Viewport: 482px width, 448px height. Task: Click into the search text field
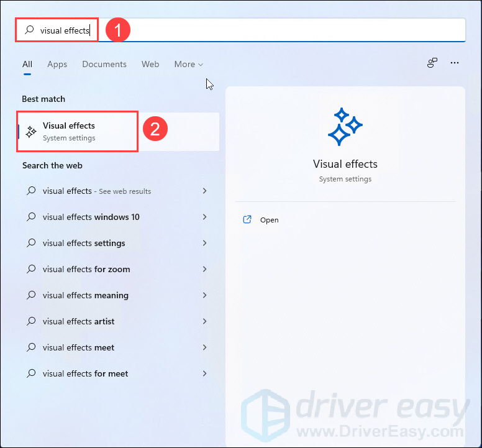pyautogui.click(x=241, y=30)
